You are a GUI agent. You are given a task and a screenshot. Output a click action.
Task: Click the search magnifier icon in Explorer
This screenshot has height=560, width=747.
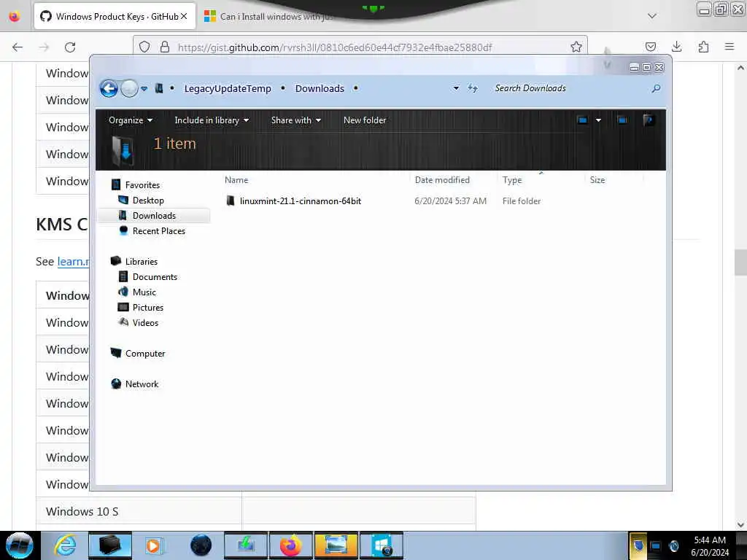point(656,88)
